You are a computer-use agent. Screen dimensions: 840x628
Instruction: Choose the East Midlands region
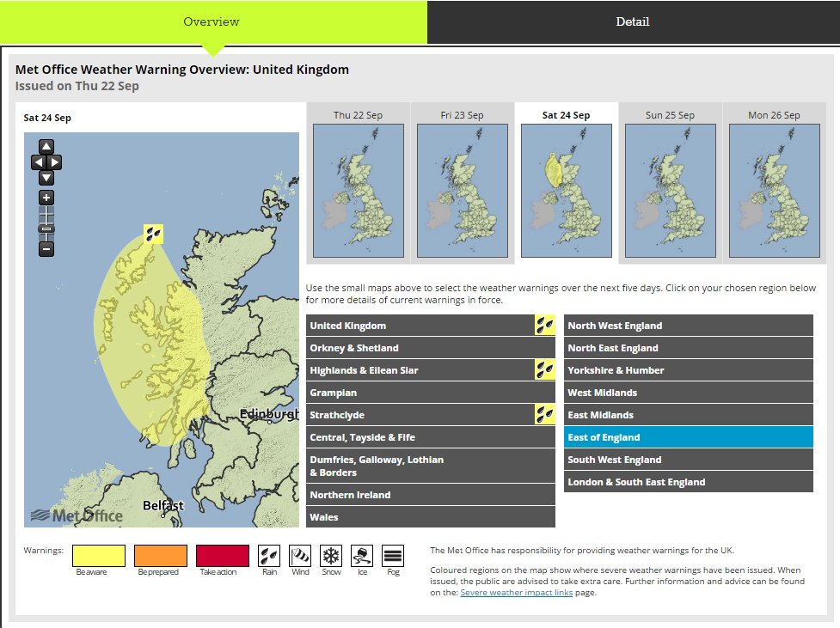pos(689,414)
